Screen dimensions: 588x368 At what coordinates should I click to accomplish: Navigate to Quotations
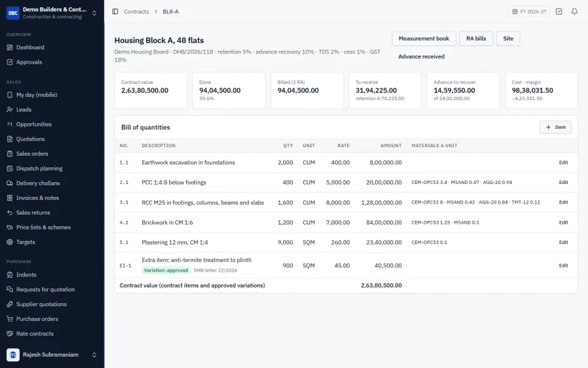point(52,139)
